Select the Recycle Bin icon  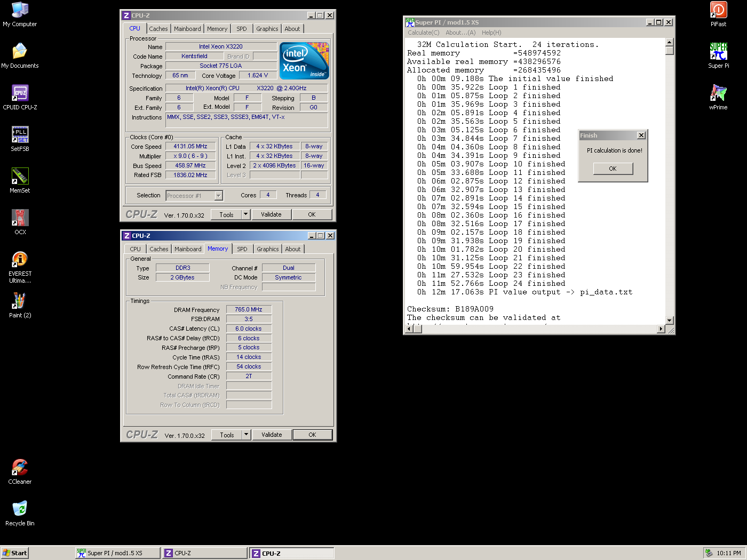20,514
